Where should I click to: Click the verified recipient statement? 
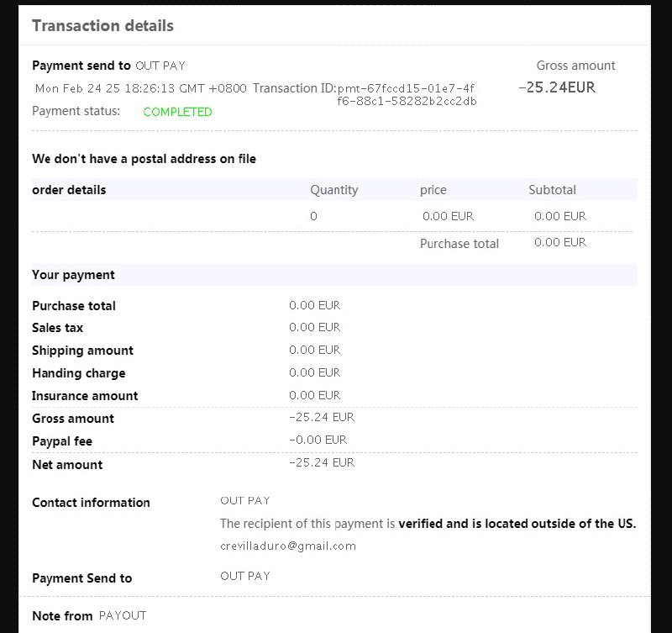pyautogui.click(x=428, y=524)
